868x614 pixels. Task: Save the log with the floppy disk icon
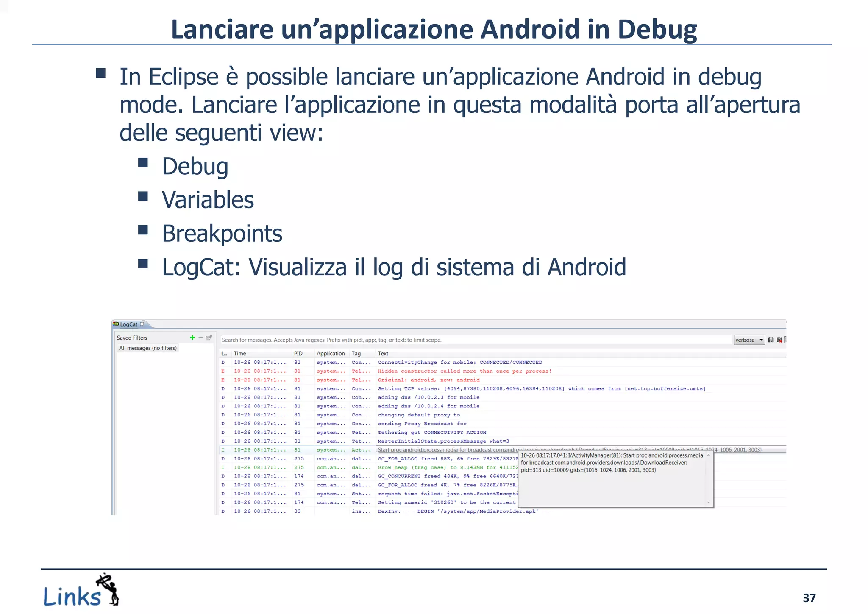(771, 340)
